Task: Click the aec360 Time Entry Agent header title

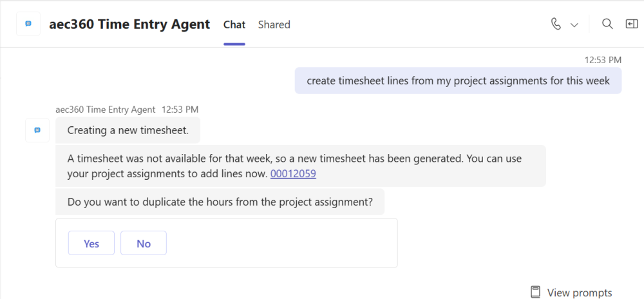Action: (129, 24)
